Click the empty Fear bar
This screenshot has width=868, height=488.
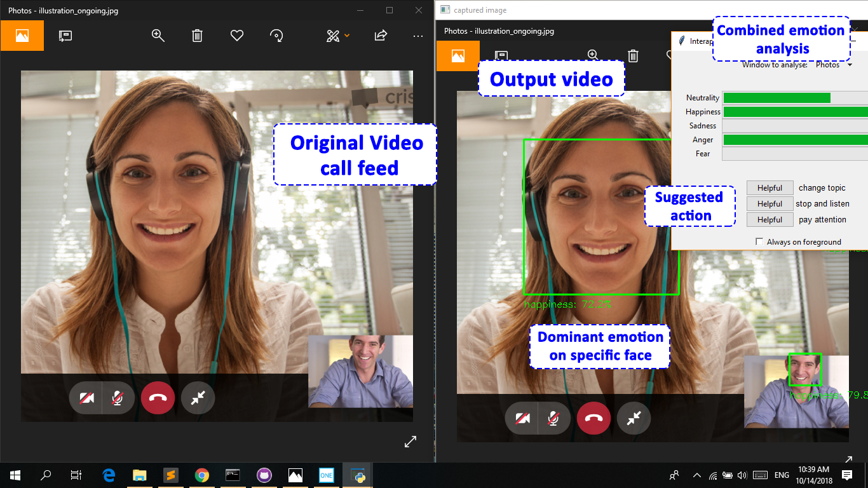[795, 154]
